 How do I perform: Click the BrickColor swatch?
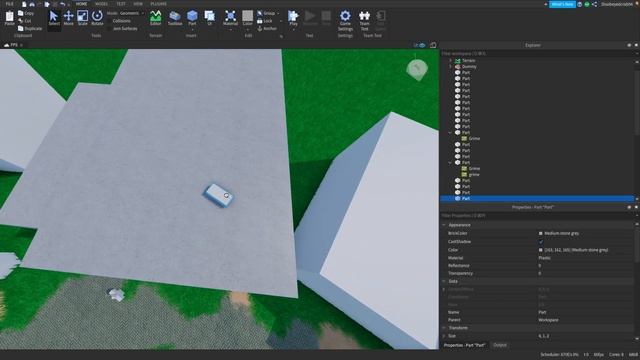pos(540,233)
